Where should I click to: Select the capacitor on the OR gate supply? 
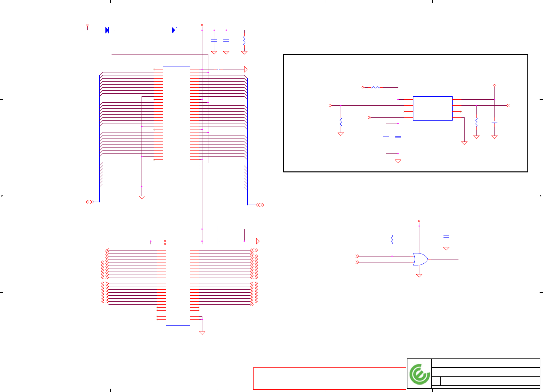[x=446, y=237]
